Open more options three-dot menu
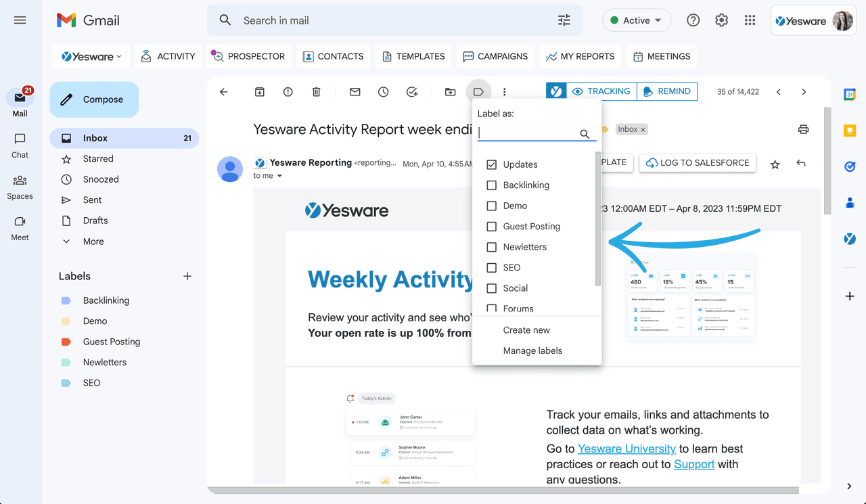Viewport: 866px width, 504px height. click(504, 92)
